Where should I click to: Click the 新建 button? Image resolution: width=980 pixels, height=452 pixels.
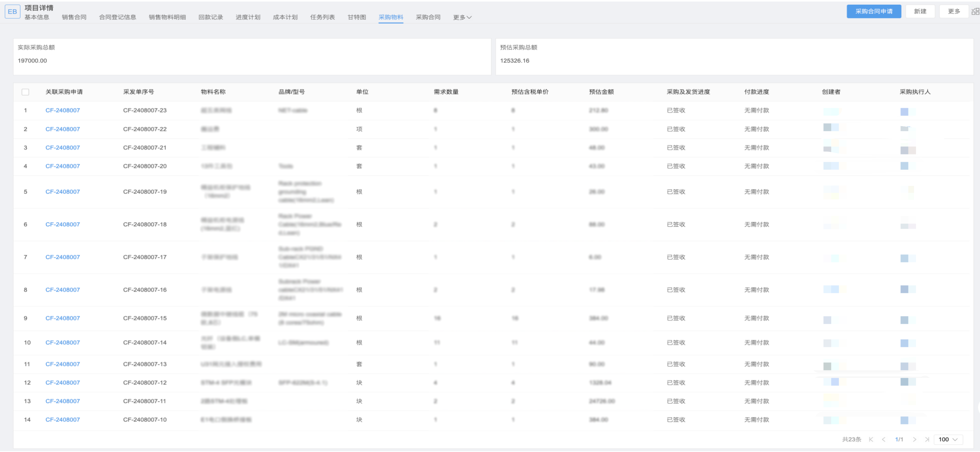[x=920, y=11]
